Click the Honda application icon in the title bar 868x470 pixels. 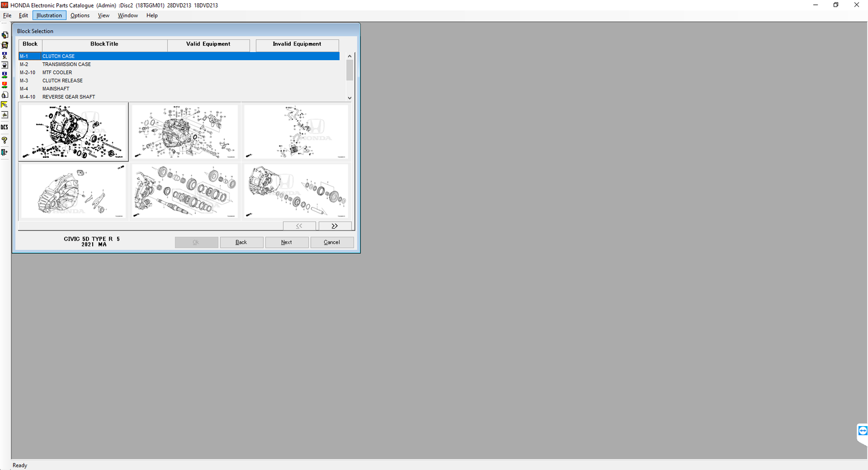pos(5,5)
